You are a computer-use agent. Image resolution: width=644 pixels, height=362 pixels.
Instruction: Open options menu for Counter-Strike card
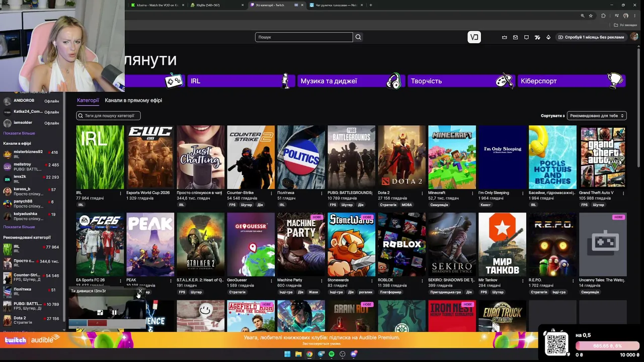click(271, 193)
